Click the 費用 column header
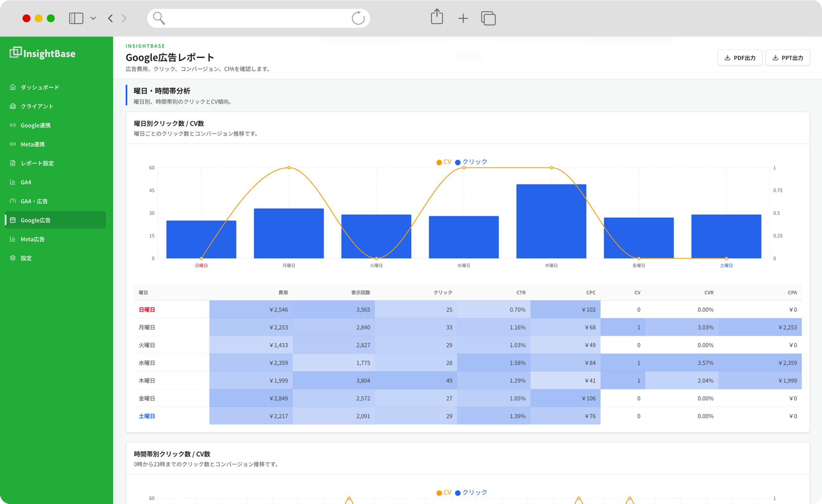Viewport: 822px width, 504px height. coord(283,293)
